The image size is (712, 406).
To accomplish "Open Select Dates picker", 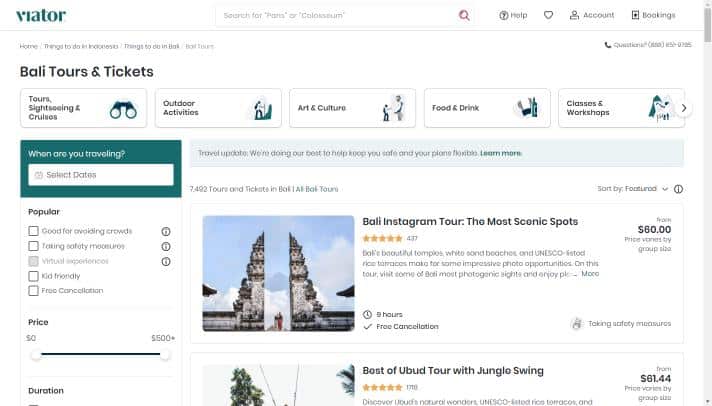I will 101,175.
